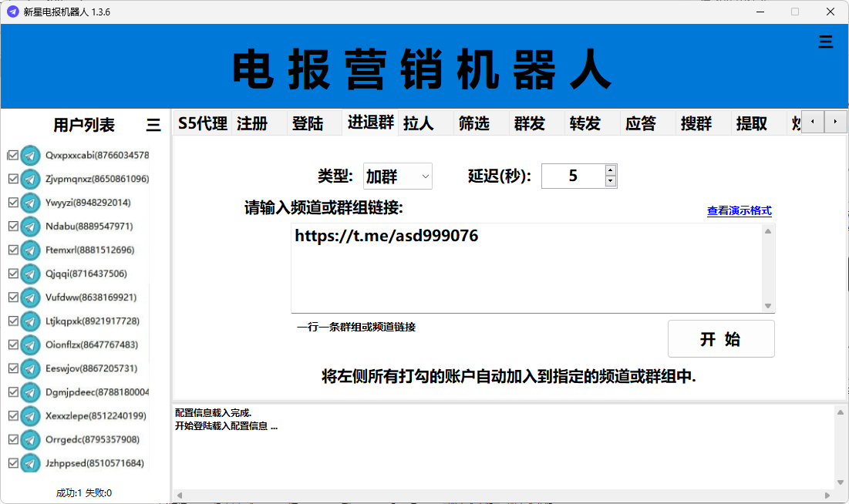Toggle the Eeswjov account checkbox

14,368
